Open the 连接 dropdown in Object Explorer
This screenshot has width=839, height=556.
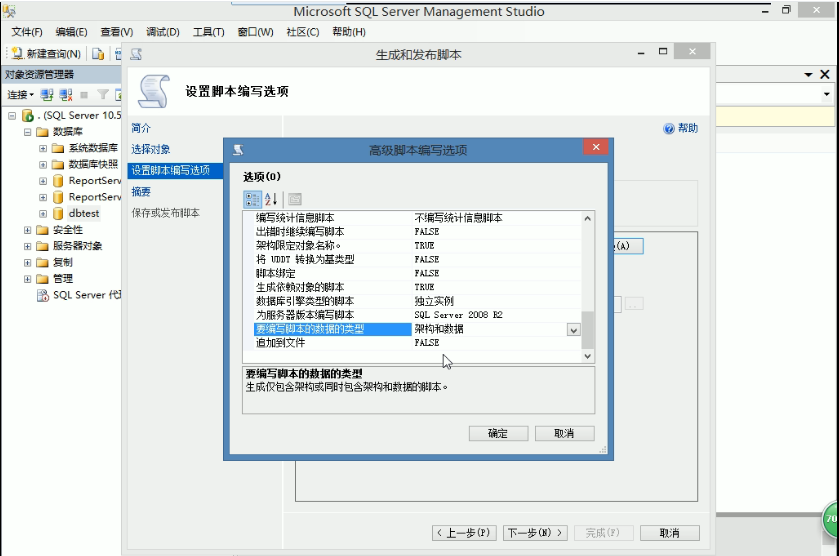point(20,95)
